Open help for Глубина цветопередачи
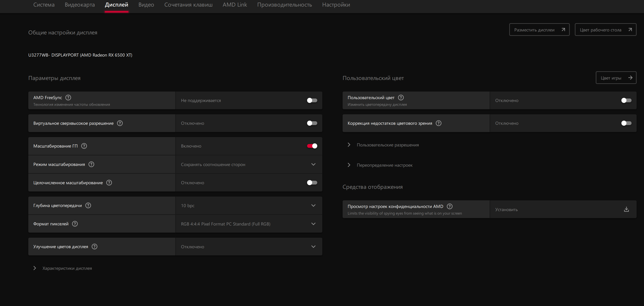The width and height of the screenshot is (644, 306). tap(88, 205)
